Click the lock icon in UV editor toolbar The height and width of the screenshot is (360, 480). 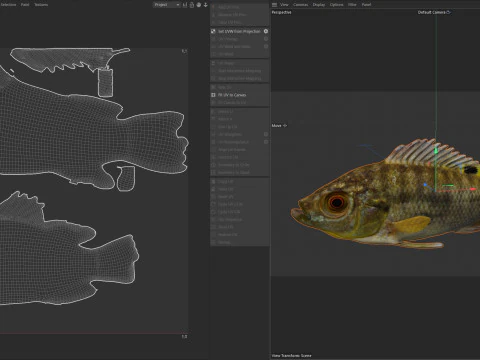click(192, 5)
